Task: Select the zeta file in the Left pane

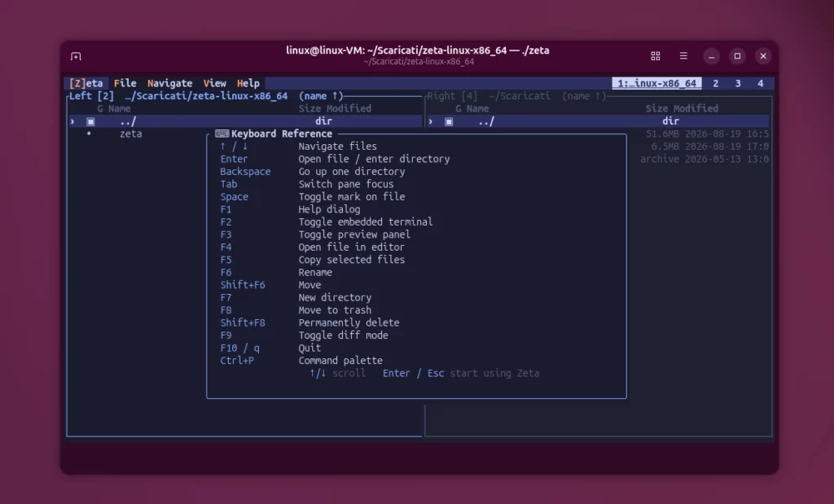Action: (131, 134)
